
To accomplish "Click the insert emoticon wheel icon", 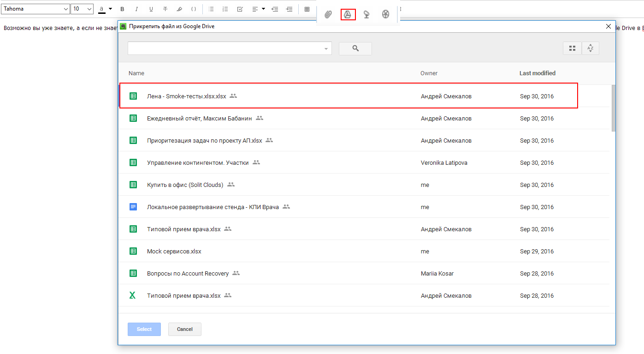I will [385, 14].
